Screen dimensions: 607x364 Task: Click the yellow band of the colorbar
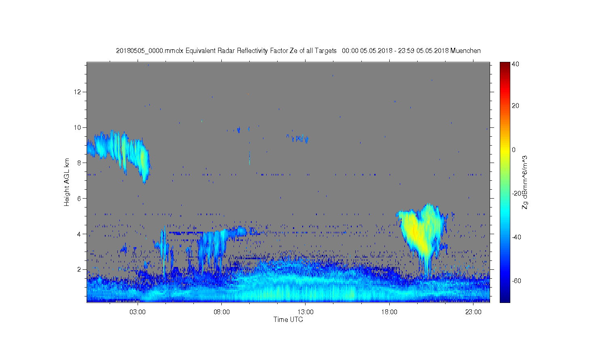pos(505,150)
